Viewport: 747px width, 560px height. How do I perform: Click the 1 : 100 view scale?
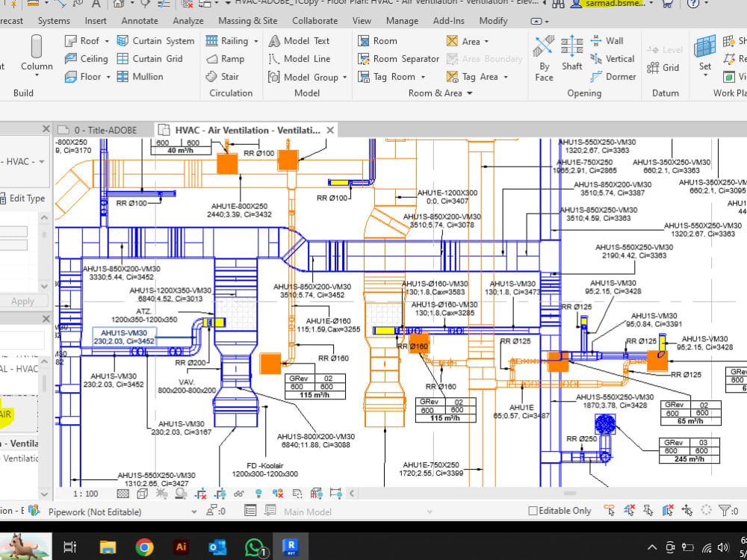[x=85, y=494]
